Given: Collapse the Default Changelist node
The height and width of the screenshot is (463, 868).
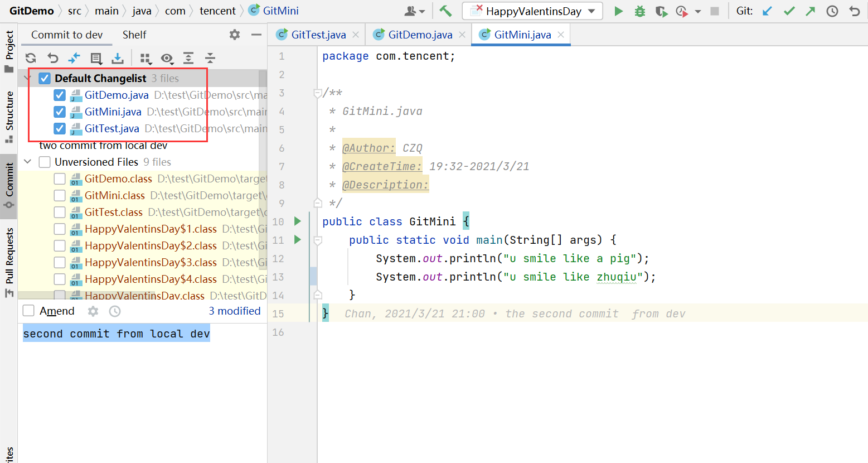Looking at the screenshot, I should (28, 78).
